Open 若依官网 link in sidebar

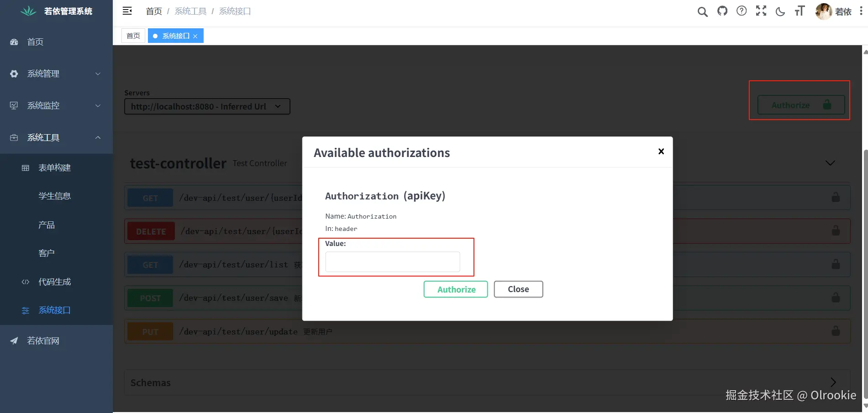56,341
